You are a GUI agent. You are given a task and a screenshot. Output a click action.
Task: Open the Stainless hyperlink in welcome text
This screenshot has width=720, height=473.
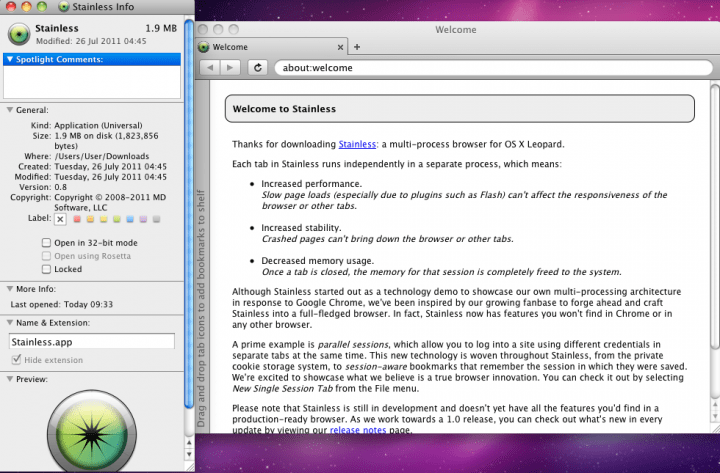pyautogui.click(x=357, y=144)
